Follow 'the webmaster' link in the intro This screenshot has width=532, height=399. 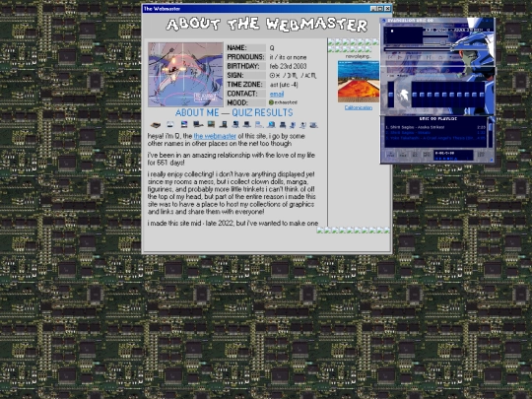tap(215, 136)
